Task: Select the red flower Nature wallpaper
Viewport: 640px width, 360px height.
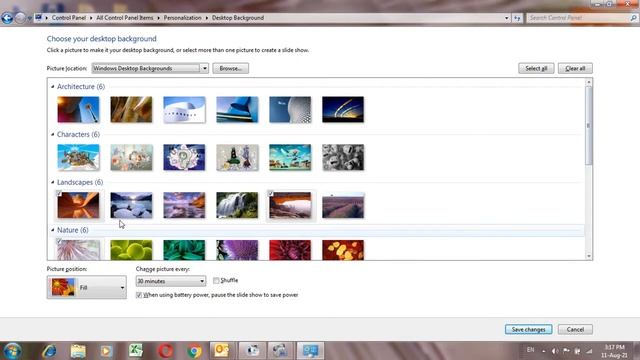Action: 290,250
